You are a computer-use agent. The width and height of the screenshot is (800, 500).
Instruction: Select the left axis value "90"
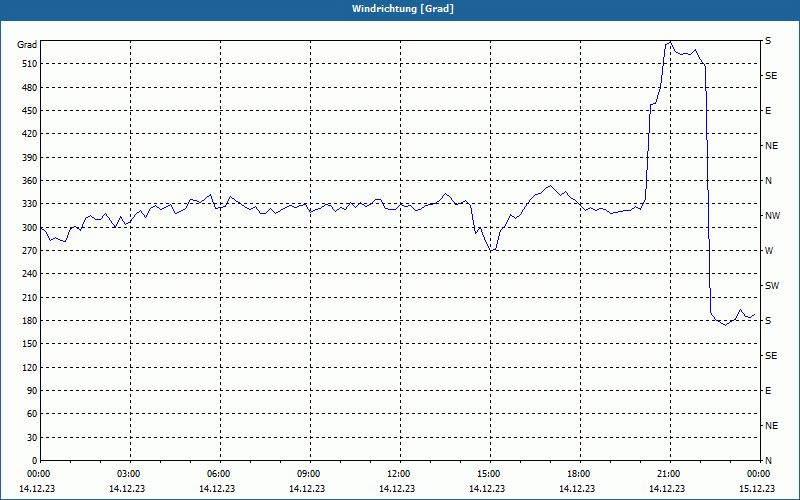coord(32,390)
